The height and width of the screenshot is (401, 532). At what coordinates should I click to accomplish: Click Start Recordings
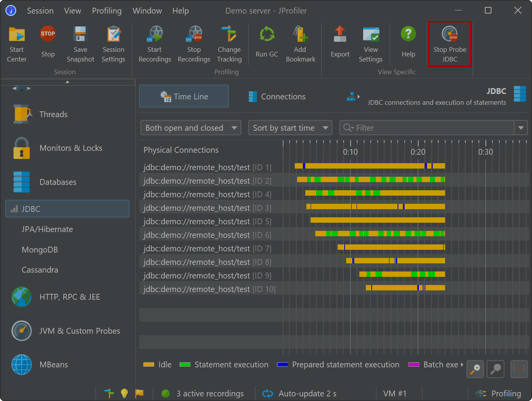(x=155, y=44)
